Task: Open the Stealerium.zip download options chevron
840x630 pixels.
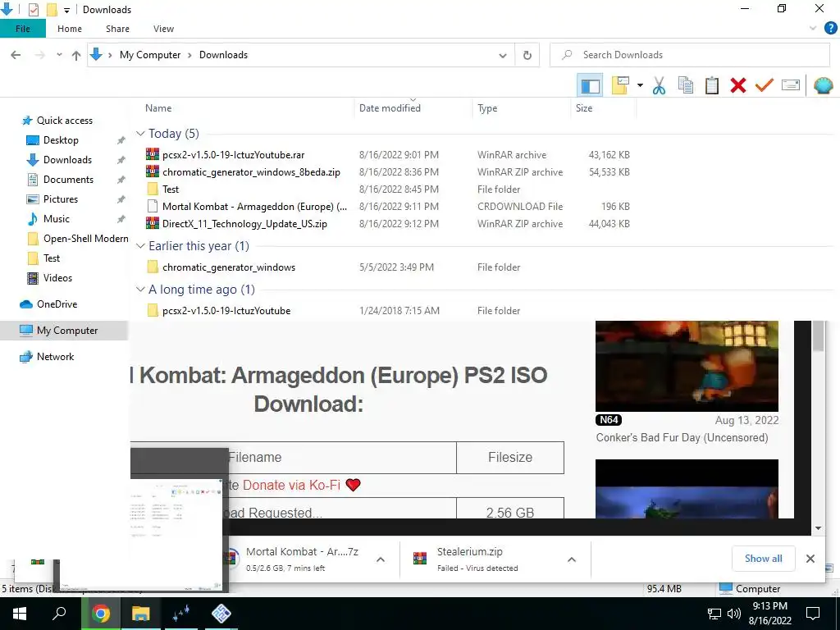Action: 572,559
